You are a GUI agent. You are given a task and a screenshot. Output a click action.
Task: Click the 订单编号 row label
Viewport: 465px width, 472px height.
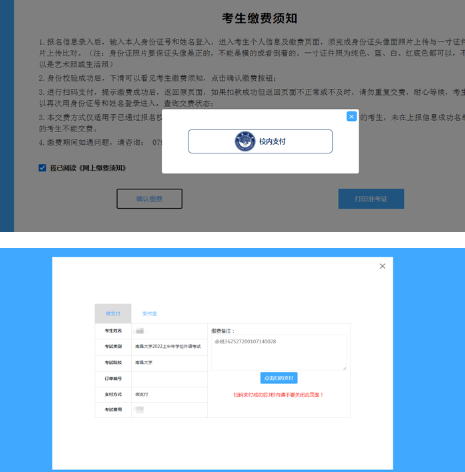coord(113,379)
